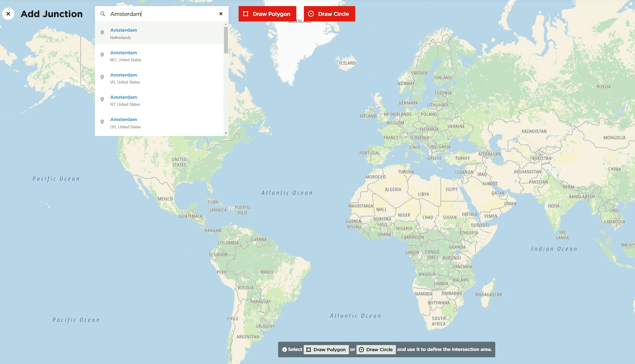The width and height of the screenshot is (635, 364).
Task: Click the Draw Circle target icon
Action: coord(311,14)
